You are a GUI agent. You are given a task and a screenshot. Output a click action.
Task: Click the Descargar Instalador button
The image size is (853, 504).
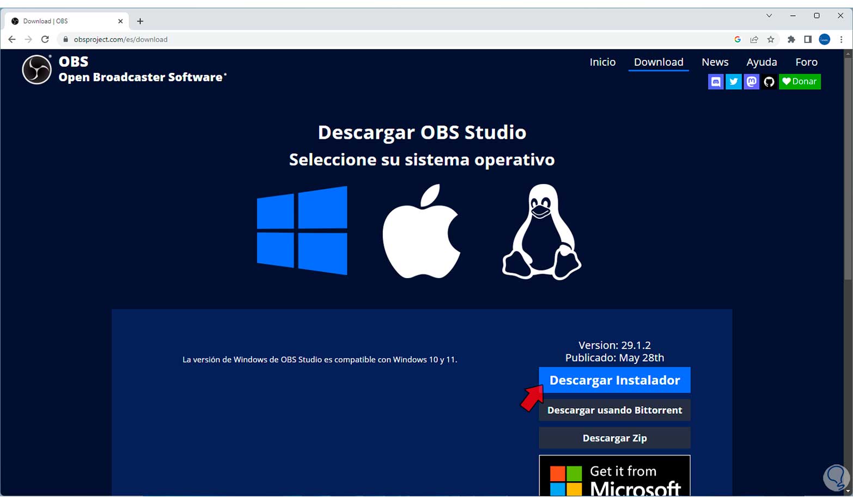click(614, 380)
